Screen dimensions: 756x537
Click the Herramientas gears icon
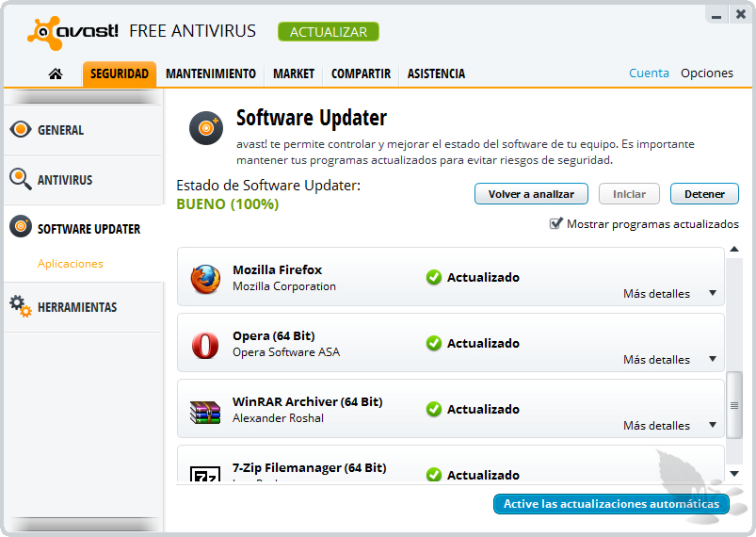(x=21, y=306)
